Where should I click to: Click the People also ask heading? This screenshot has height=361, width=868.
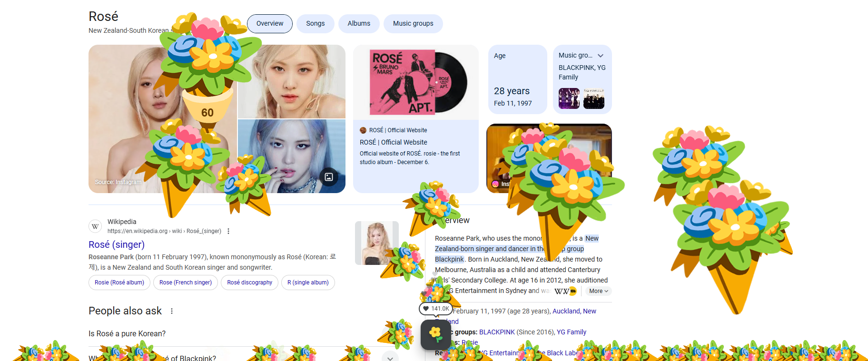(125, 311)
